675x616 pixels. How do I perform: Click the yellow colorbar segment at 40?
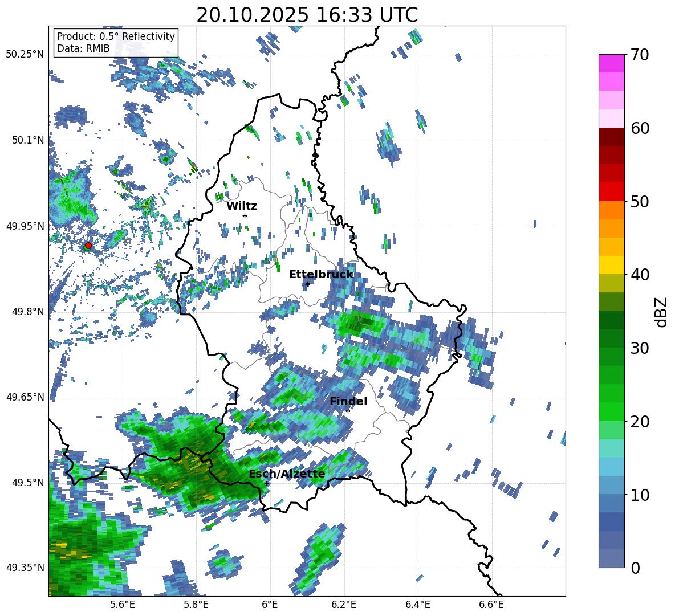[x=611, y=265]
